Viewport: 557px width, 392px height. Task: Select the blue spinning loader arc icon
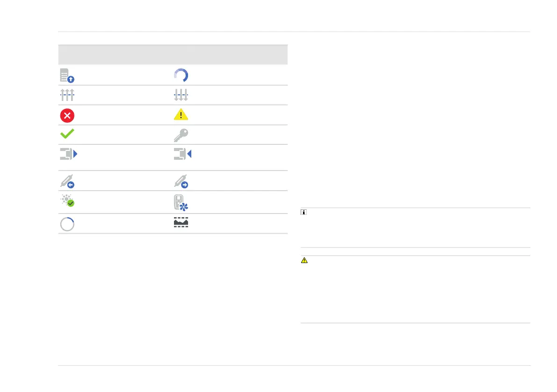[181, 75]
